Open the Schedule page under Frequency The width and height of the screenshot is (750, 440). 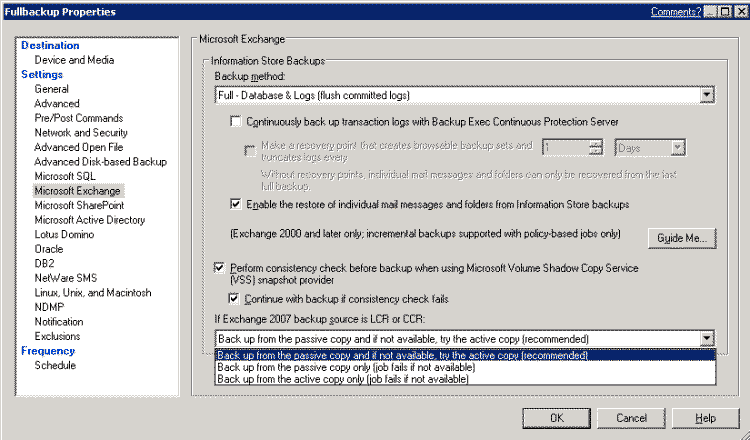(x=55, y=365)
